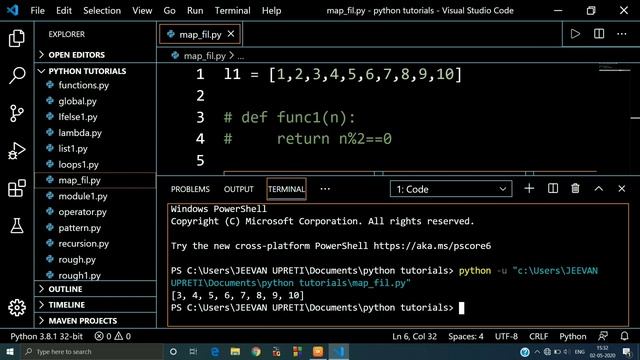Viewport: 640px width, 360px height.
Task: Open Task View on taskbar
Action: (x=193, y=351)
